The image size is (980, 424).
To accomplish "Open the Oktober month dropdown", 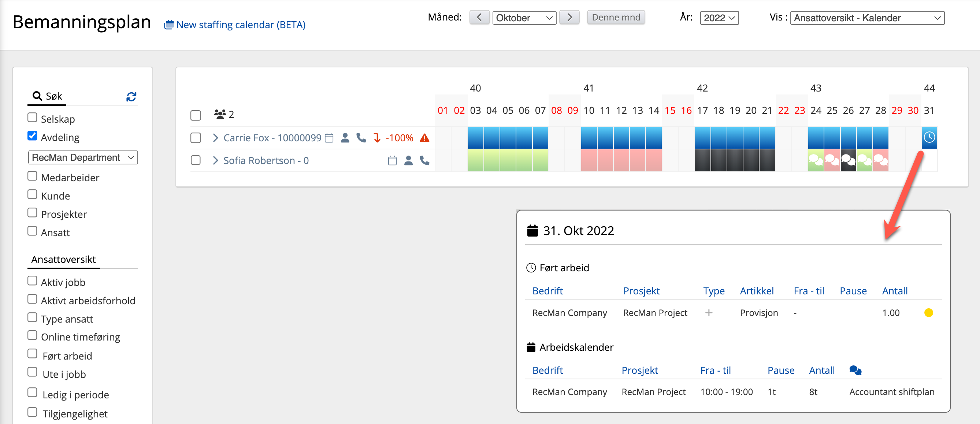I will pyautogui.click(x=524, y=18).
